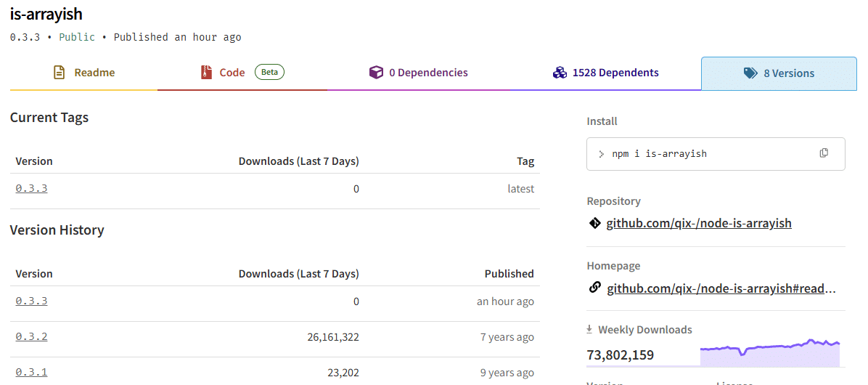Open version 0.3.2 in Version History
Image resolution: width=868 pixels, height=385 pixels.
(31, 337)
